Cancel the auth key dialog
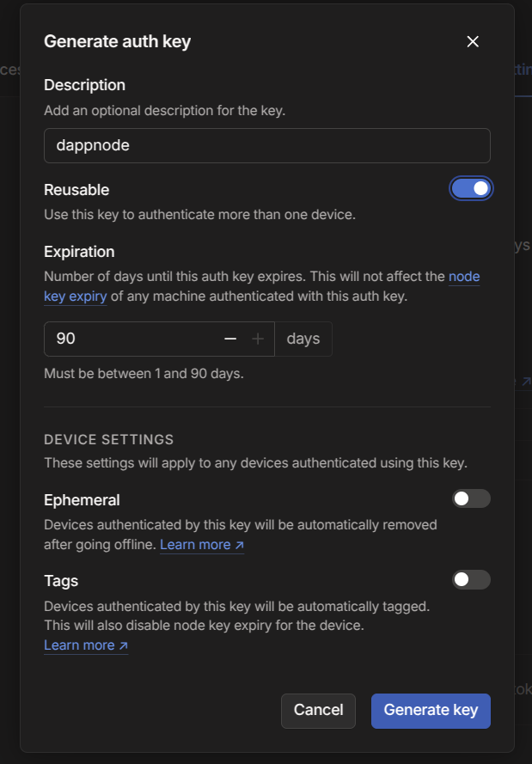 click(x=318, y=710)
